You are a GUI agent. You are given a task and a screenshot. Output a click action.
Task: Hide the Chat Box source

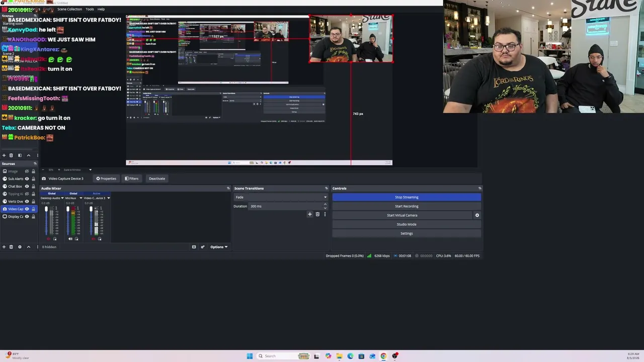(27, 187)
